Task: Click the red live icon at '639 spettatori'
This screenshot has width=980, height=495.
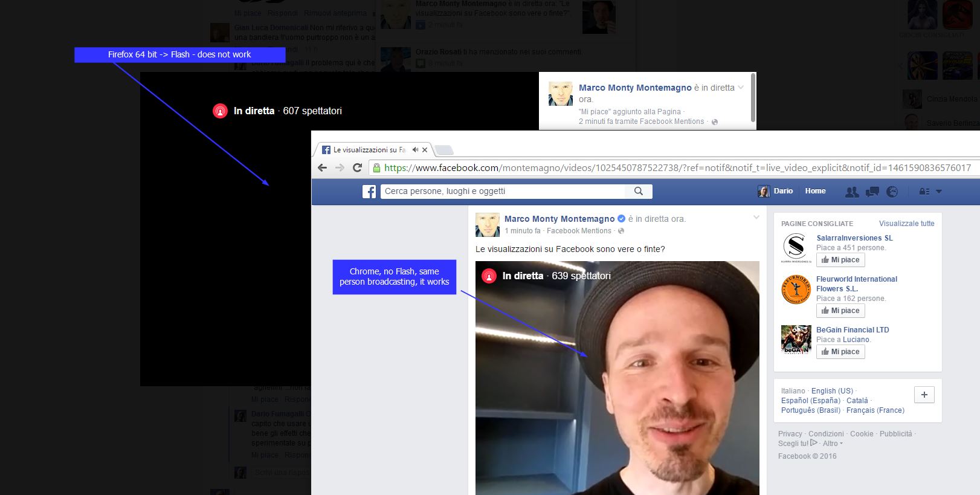Action: pos(489,276)
